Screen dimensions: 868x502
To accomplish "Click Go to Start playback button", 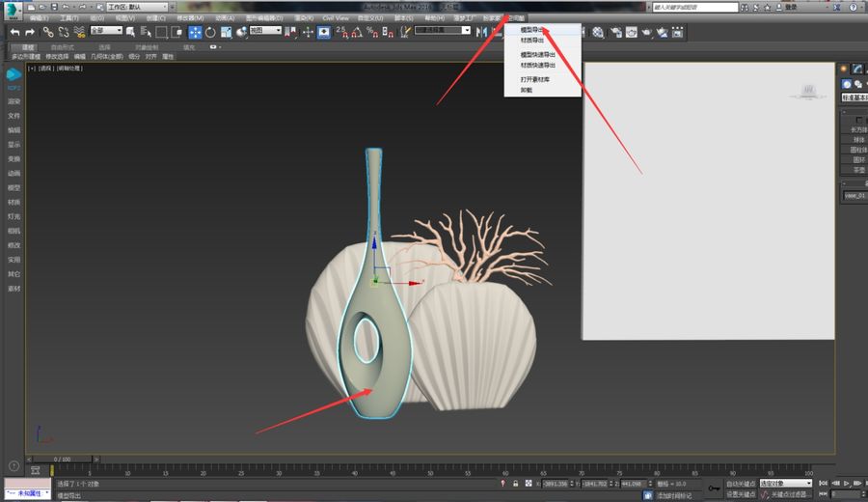I will coord(824,483).
